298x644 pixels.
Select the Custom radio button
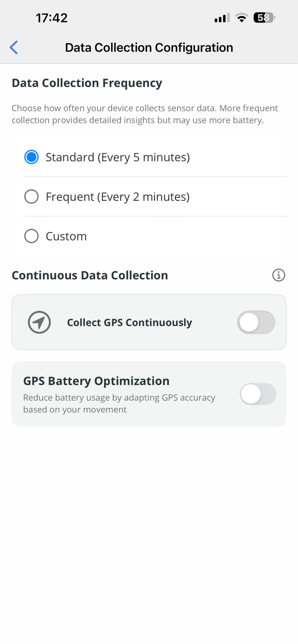coord(31,236)
